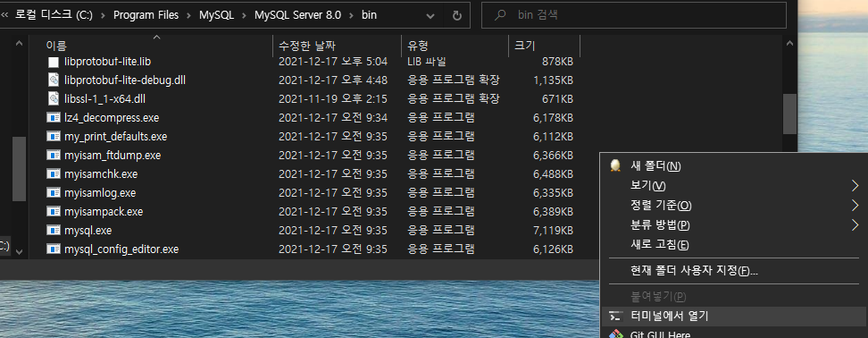The width and height of the screenshot is (868, 338).
Task: Click the terminal icon next to 터미널에서 열기
Action: click(x=614, y=317)
